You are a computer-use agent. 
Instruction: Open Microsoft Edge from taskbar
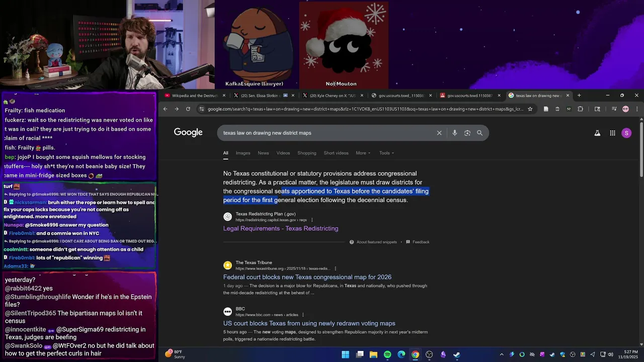(401, 354)
